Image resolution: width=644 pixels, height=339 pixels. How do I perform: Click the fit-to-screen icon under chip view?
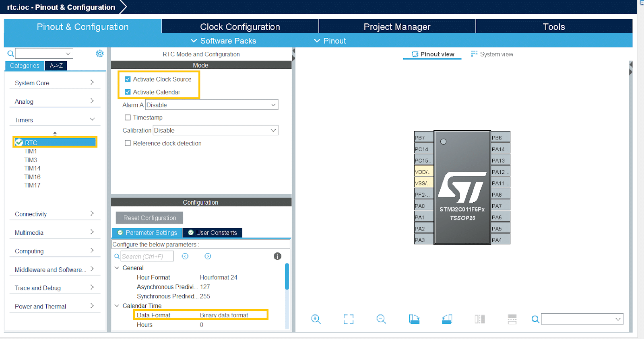[349, 319]
